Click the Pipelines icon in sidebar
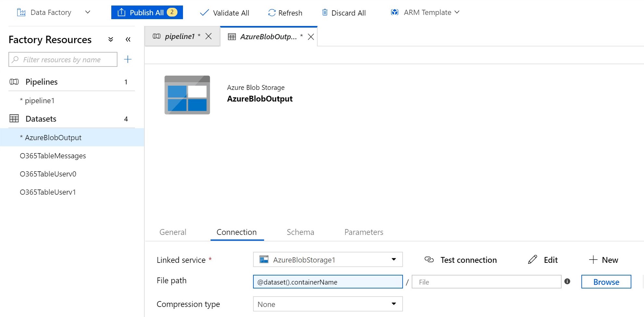 coord(14,82)
